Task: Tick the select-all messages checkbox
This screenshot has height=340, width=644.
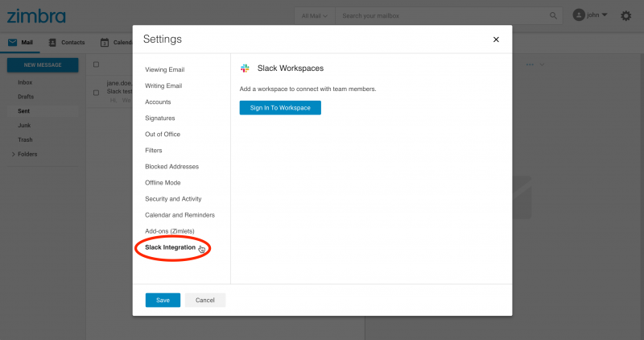Action: 96,64
